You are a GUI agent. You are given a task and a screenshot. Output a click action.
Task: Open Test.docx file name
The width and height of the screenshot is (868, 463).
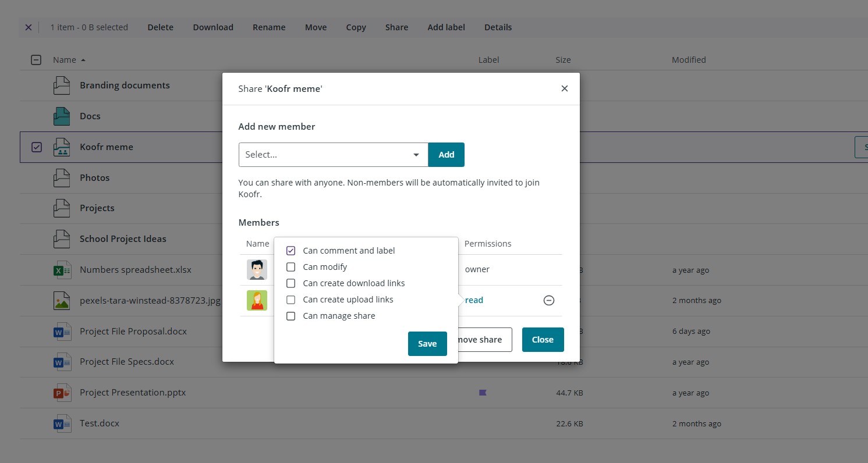click(100, 423)
